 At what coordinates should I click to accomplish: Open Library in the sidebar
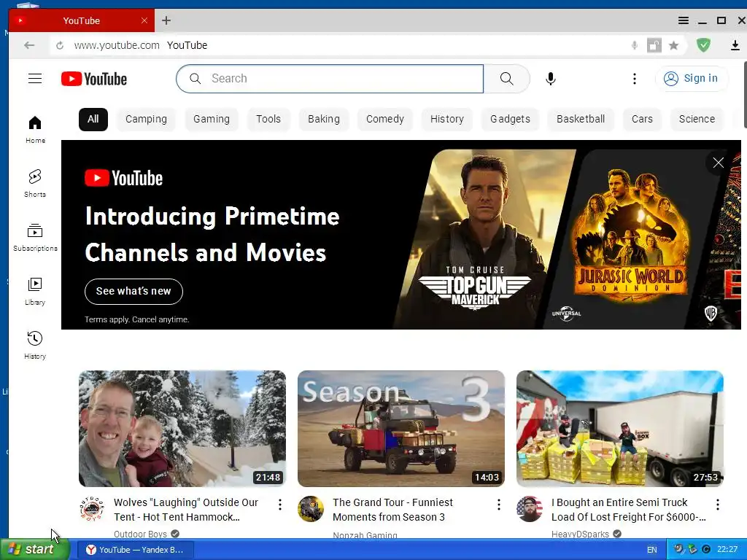pos(35,292)
